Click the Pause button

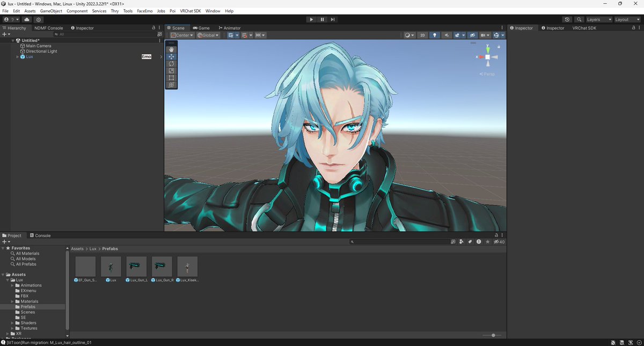tap(322, 19)
